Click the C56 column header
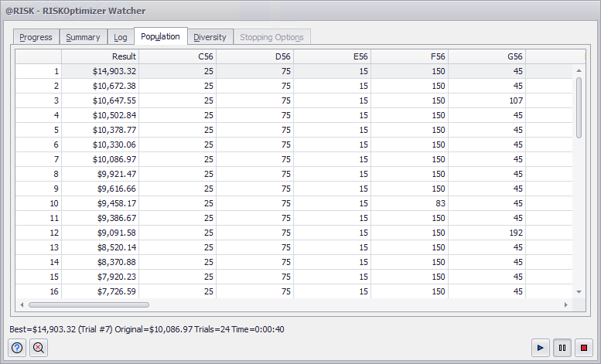This screenshot has height=364, width=601. pos(178,56)
